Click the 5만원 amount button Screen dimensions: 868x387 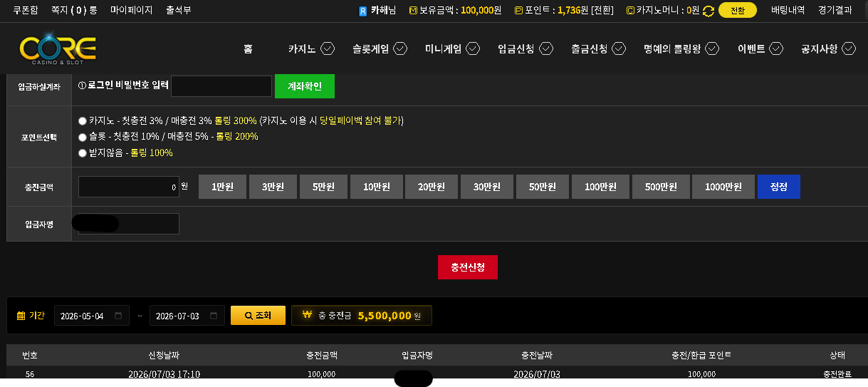[x=323, y=187]
